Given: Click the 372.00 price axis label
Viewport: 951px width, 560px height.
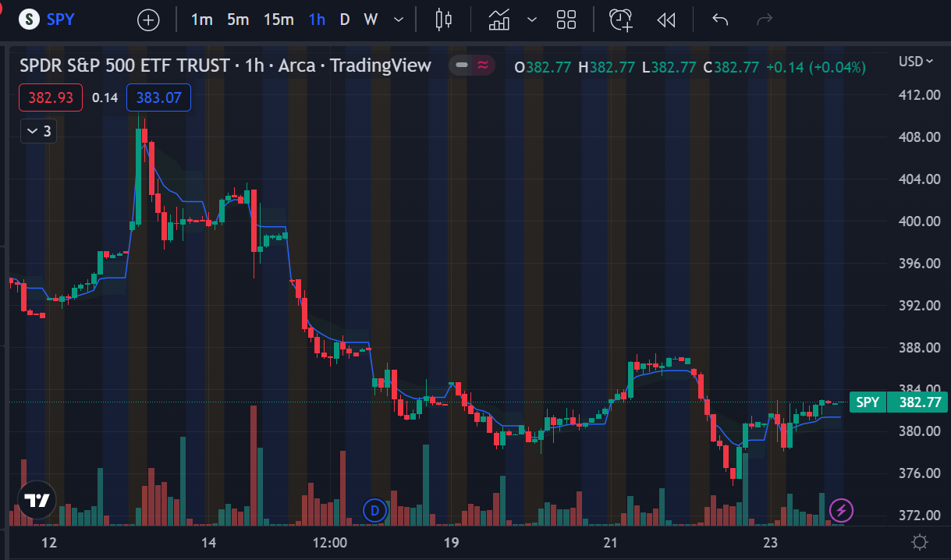Looking at the screenshot, I should 918,516.
